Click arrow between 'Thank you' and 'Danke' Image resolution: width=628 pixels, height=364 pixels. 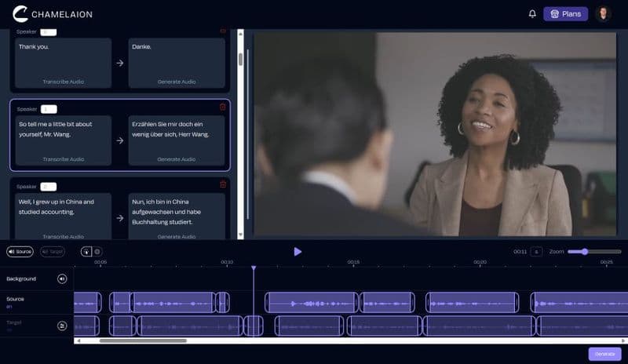coord(119,63)
